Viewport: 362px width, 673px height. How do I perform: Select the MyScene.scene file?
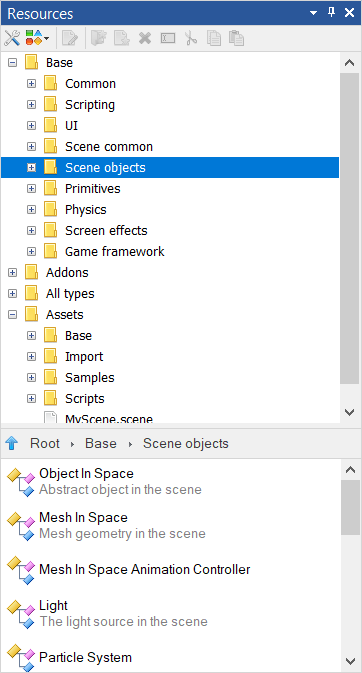click(109, 418)
